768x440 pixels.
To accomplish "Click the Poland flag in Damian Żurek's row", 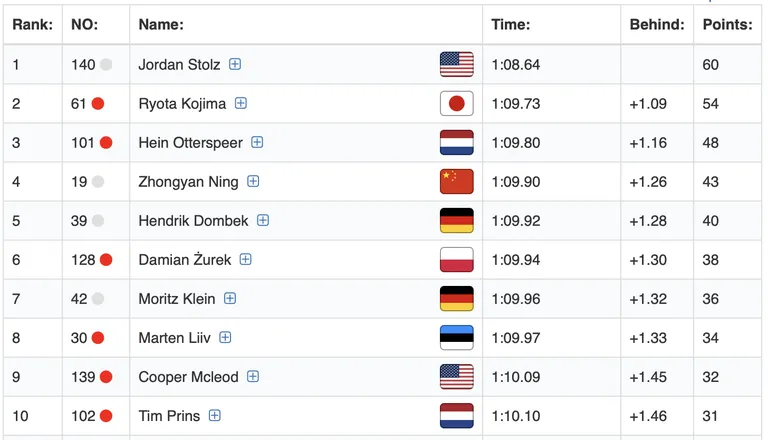I will 456,260.
